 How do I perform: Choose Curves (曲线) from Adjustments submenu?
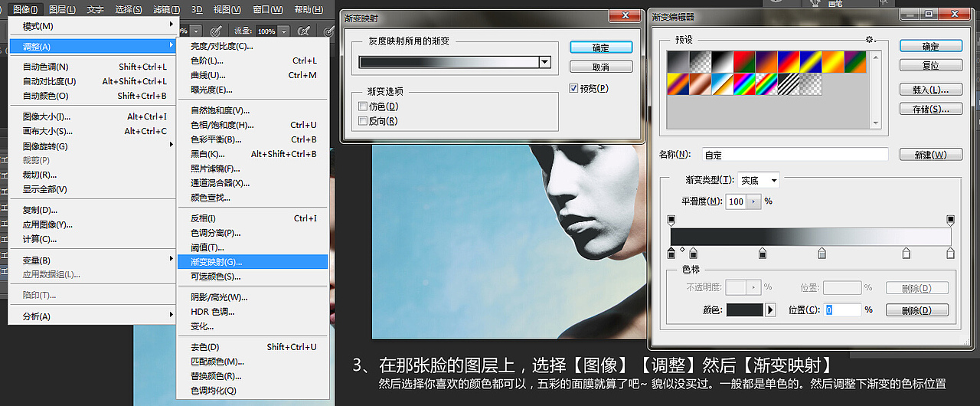tap(253, 75)
